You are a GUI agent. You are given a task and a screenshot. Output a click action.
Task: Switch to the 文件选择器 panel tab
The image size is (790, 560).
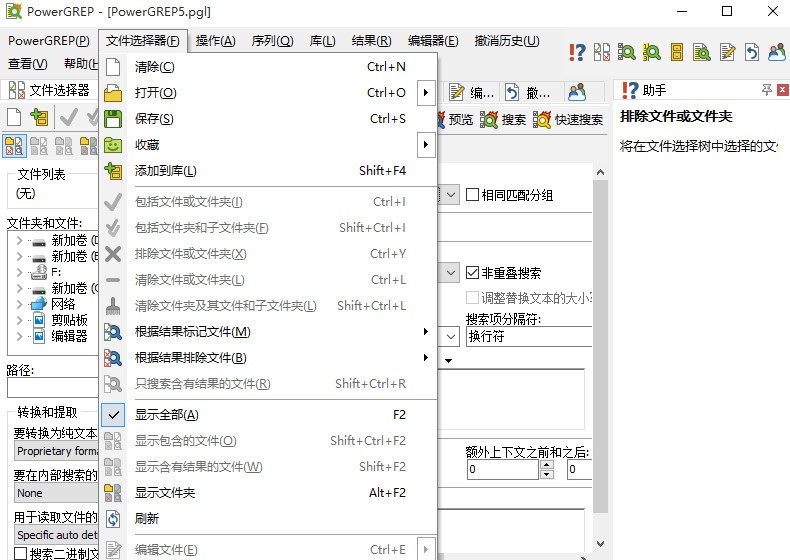49,90
